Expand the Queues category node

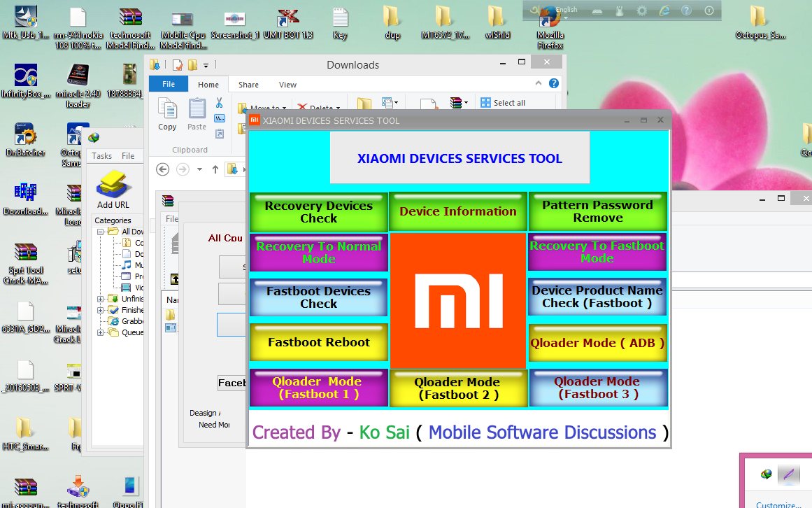coord(101,332)
